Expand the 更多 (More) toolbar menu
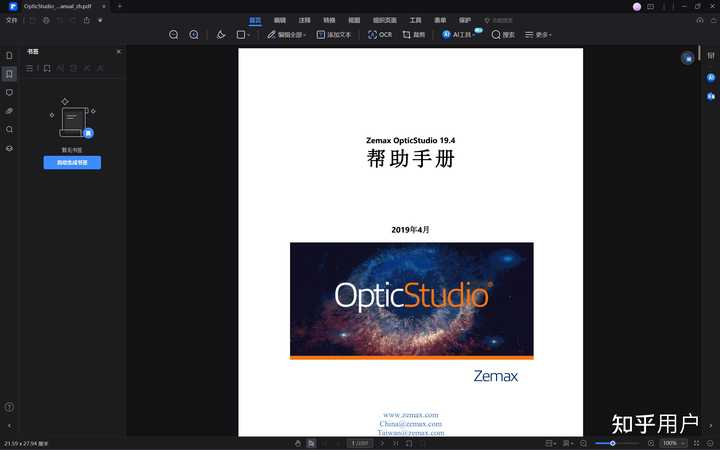The image size is (720, 450). click(x=538, y=34)
